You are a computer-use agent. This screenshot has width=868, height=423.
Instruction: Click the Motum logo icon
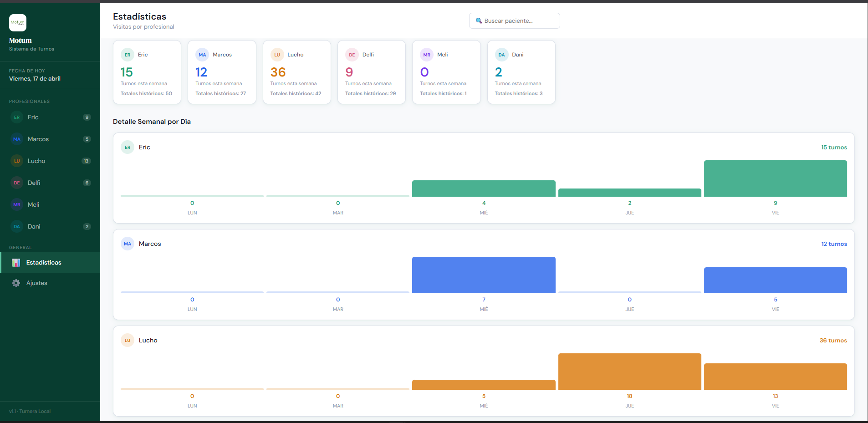tap(18, 23)
